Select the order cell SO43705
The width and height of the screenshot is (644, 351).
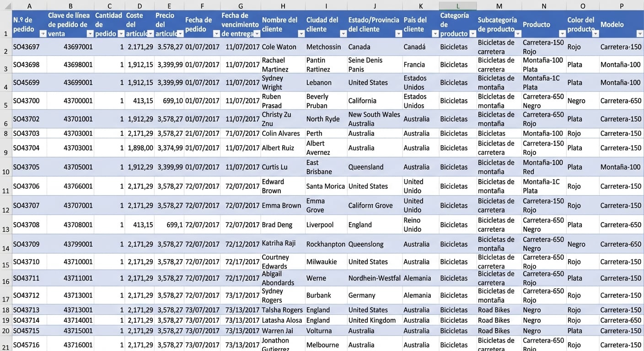(x=29, y=167)
